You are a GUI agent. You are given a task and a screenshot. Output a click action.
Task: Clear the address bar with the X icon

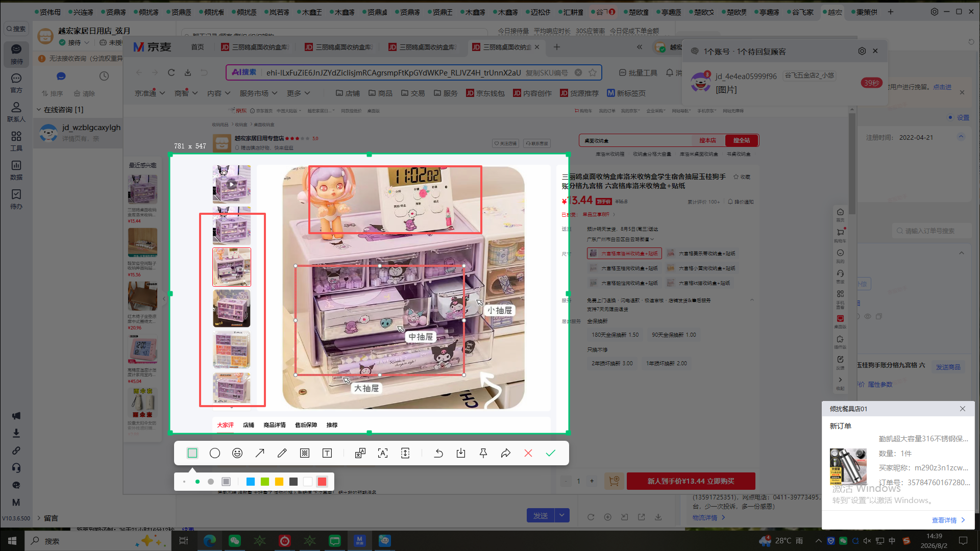tap(578, 72)
